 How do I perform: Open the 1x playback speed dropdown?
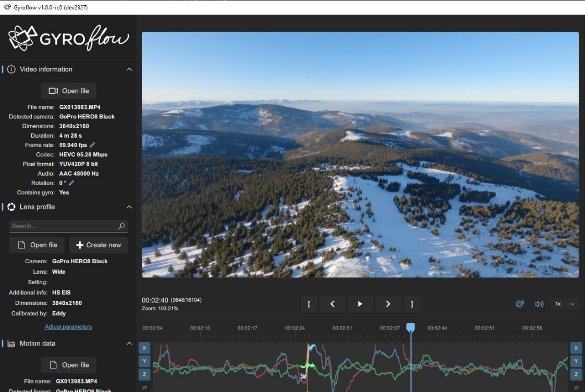click(565, 304)
